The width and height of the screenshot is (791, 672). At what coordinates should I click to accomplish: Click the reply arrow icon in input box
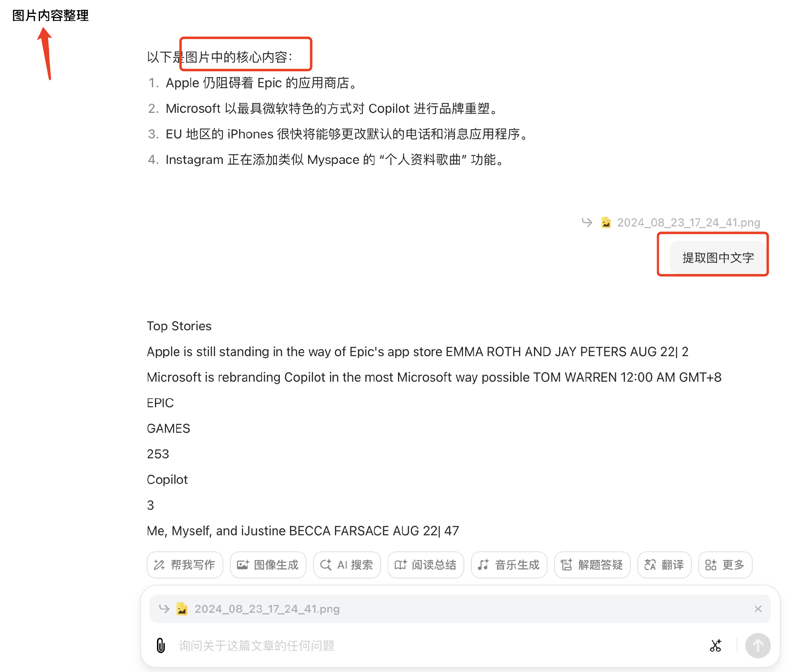(164, 609)
